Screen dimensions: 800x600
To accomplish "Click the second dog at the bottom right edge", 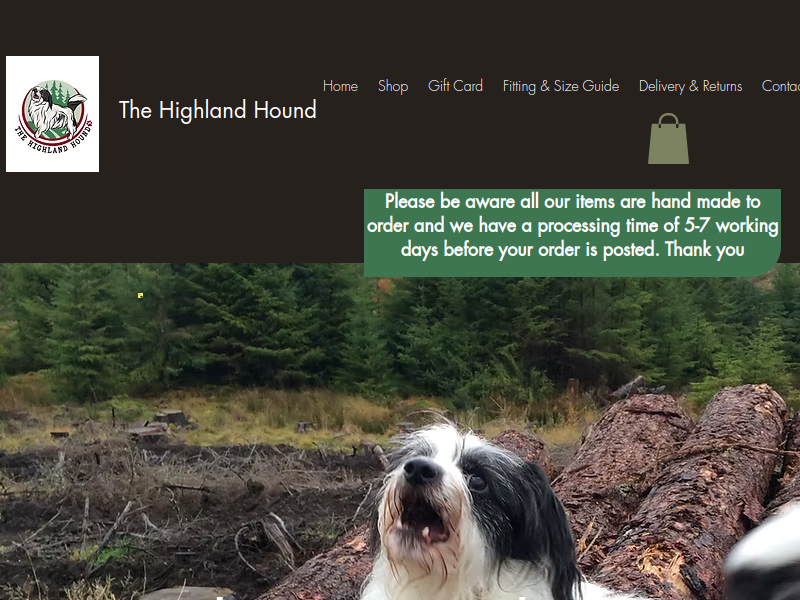I will 763,556.
